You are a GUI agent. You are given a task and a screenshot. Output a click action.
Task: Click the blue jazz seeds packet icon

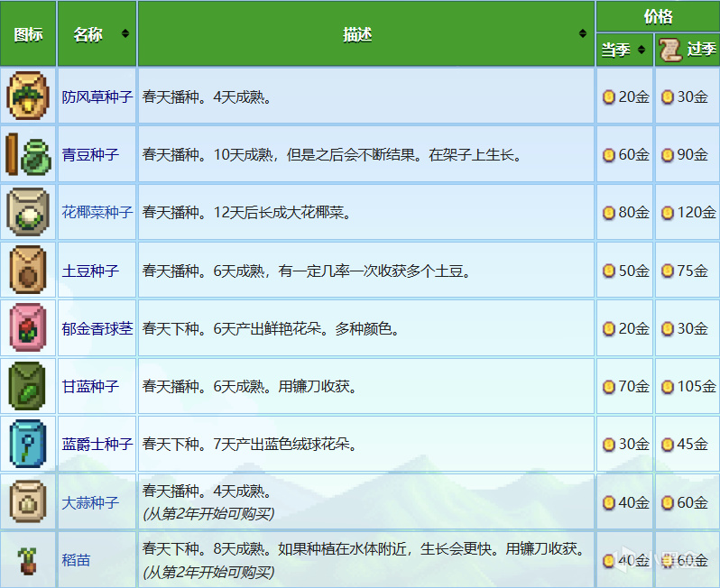(28, 444)
